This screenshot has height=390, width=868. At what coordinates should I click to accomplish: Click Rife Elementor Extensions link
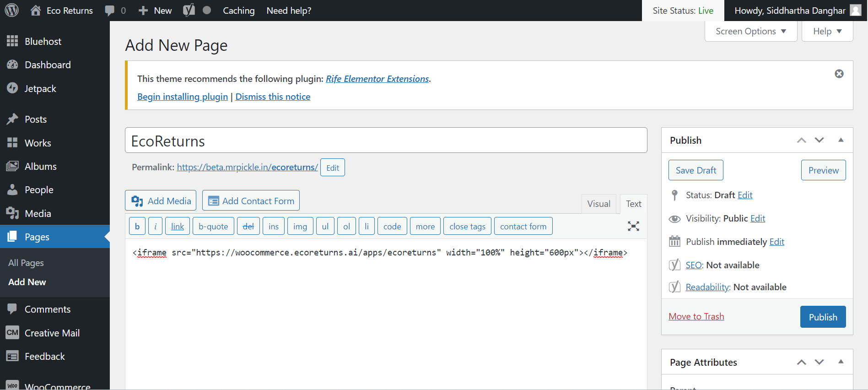point(377,79)
